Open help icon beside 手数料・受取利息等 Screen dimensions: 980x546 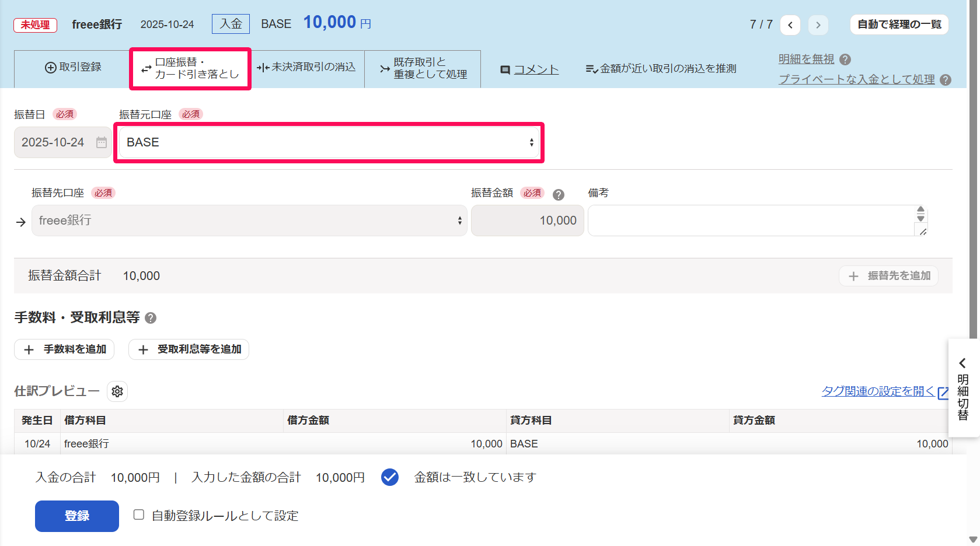151,318
